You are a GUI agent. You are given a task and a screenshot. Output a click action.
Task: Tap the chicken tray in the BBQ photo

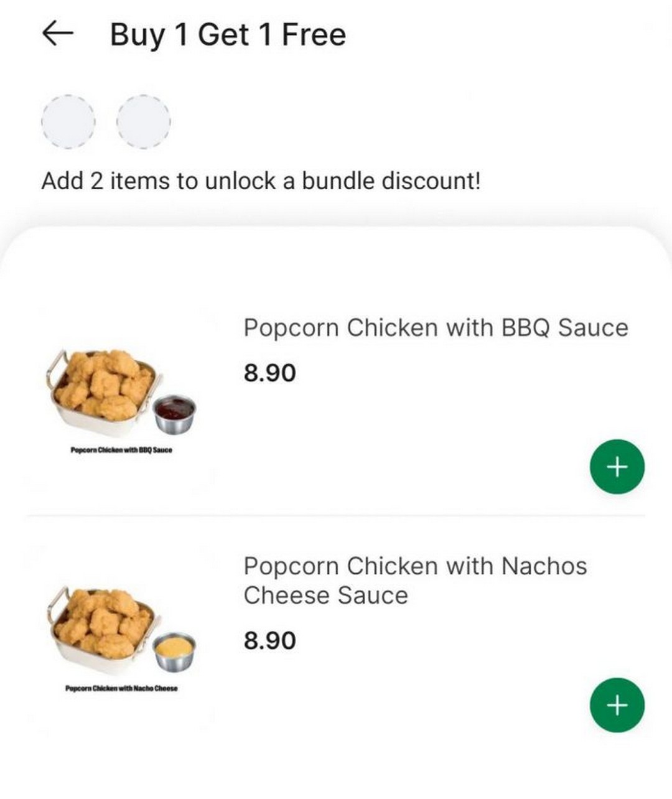coord(101,391)
